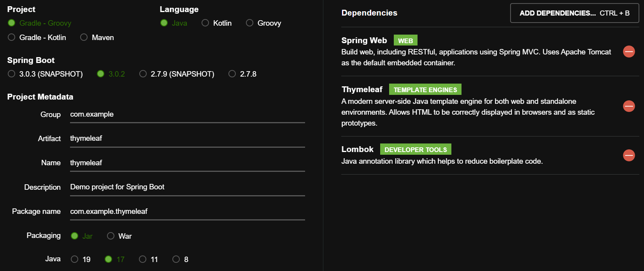Click the Project Metadata heading

(x=40, y=97)
